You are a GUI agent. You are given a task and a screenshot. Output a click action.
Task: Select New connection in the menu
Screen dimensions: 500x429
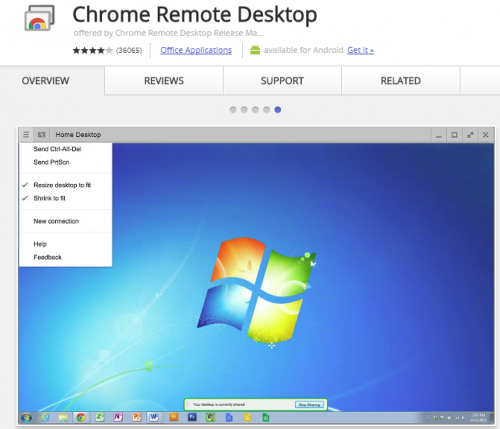click(56, 221)
